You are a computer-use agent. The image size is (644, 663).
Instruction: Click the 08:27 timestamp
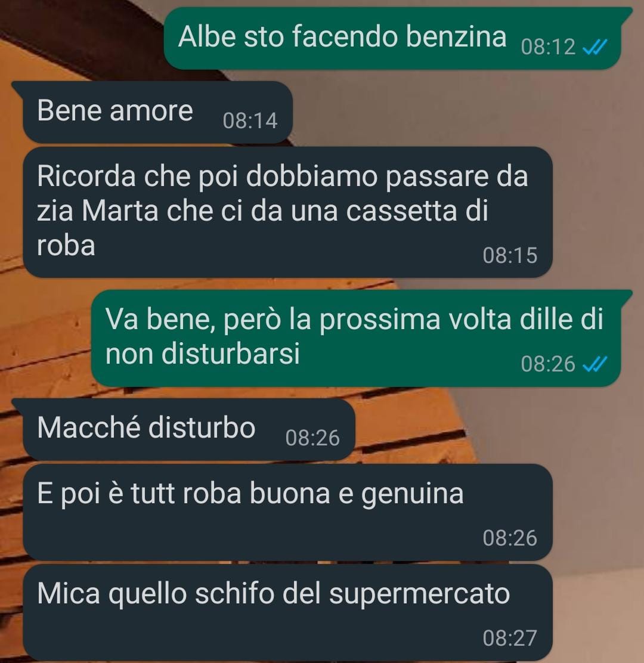pyautogui.click(x=510, y=638)
